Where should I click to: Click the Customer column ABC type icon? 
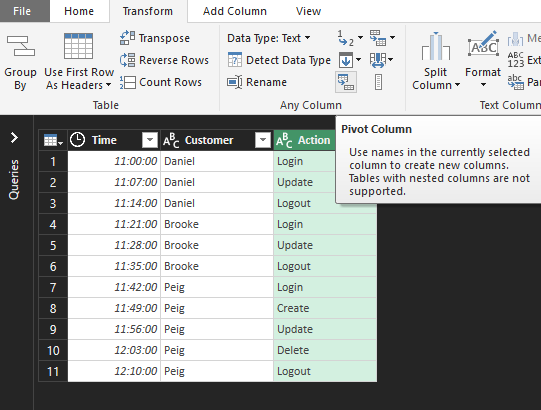coord(171,140)
